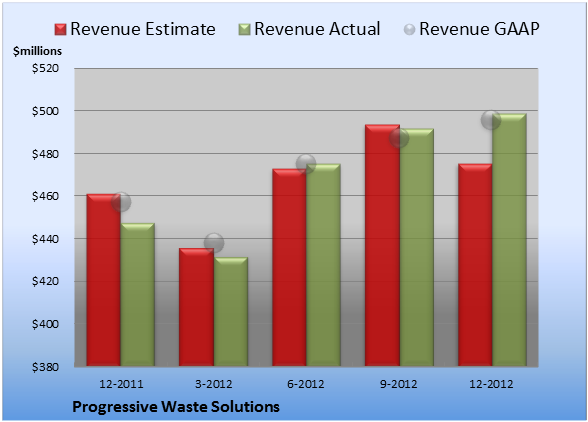Click the GAAP sphere marker for 12-2012
Image resolution: width=588 pixels, height=422 pixels.
click(491, 120)
